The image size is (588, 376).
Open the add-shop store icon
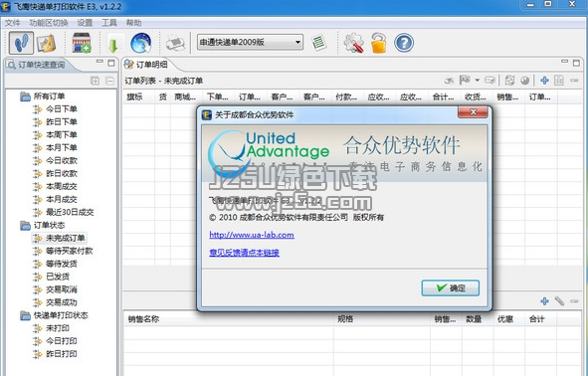coord(82,43)
